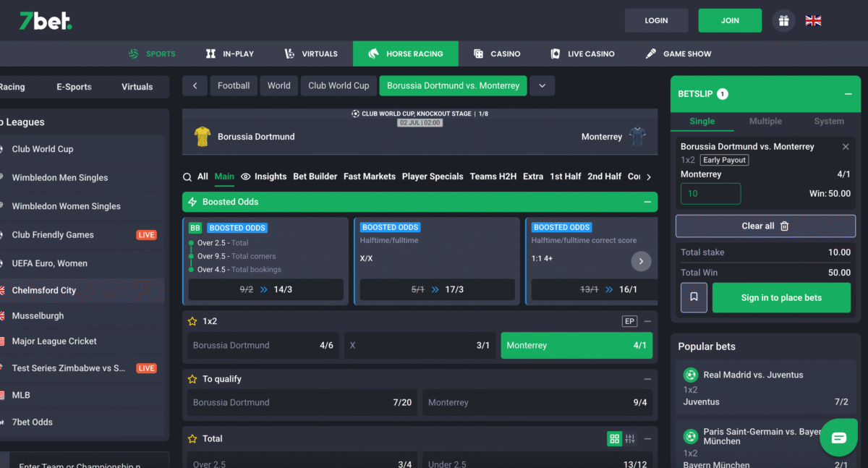This screenshot has width=868, height=468.
Task: Pick Monterrey to qualify at 9/4
Action: point(537,402)
